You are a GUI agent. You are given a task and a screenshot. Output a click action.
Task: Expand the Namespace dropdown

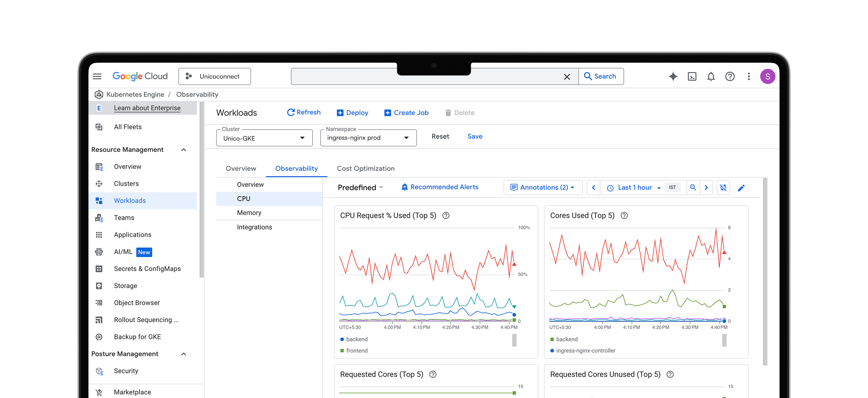tap(368, 138)
